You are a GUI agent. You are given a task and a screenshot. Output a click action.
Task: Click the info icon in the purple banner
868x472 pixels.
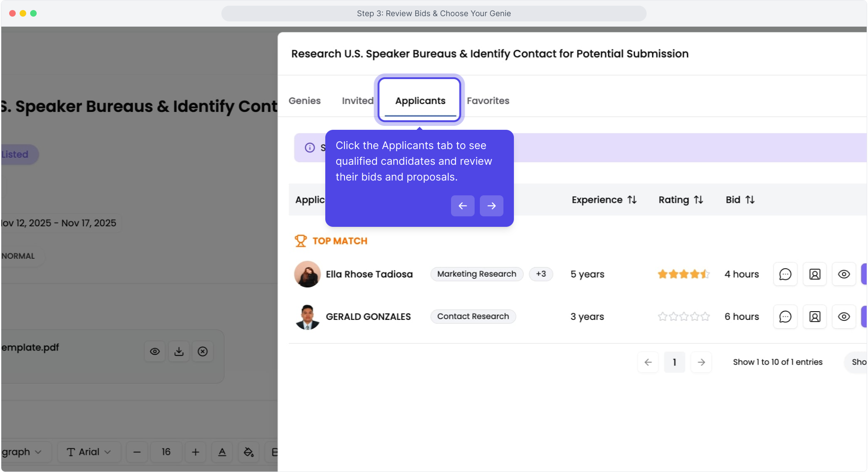coord(310,148)
